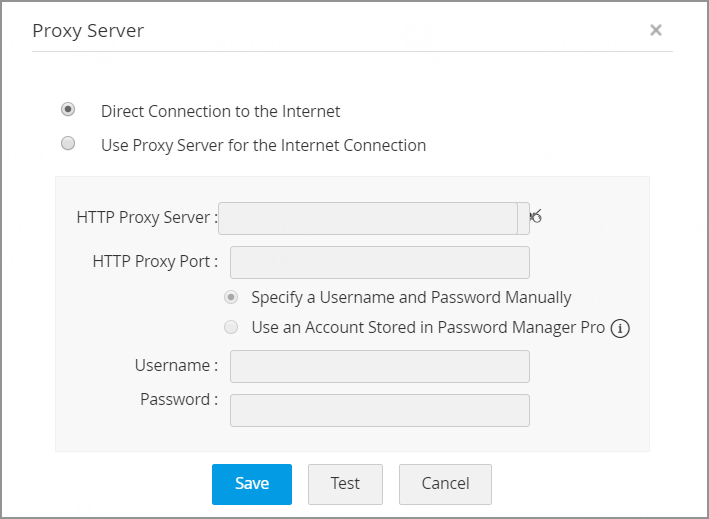The height and width of the screenshot is (519, 709).
Task: Focus the Password input field
Action: 379,410
